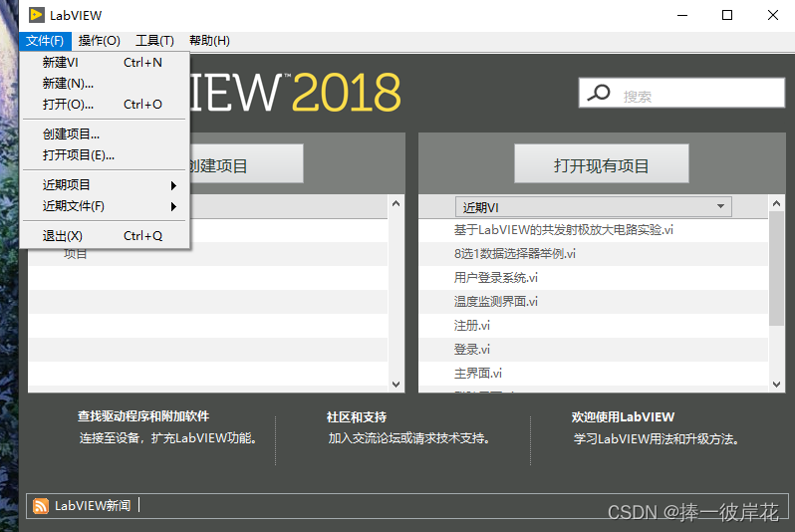Open 登录.vi from recent list
The image size is (795, 532).
pos(593,350)
